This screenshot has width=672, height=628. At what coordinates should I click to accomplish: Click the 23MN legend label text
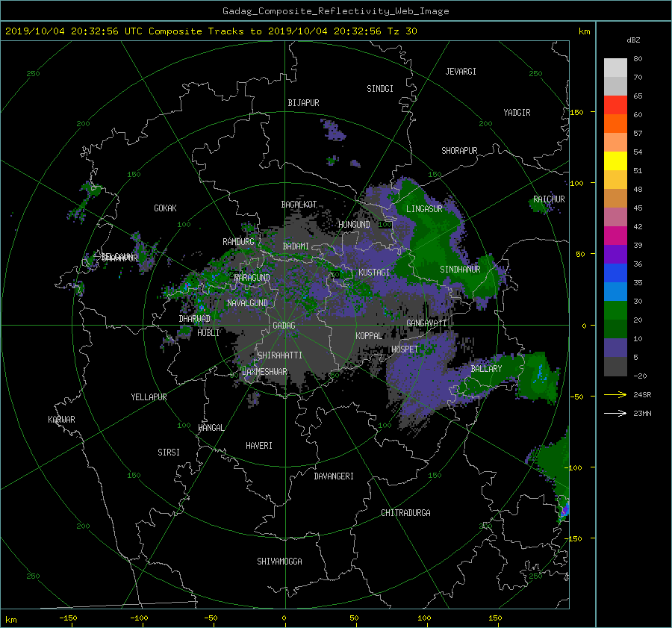point(642,413)
